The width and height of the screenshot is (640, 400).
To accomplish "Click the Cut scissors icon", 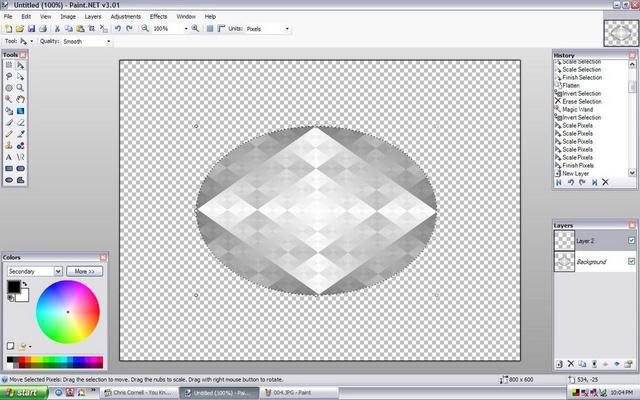I will pyautogui.click(x=57, y=29).
